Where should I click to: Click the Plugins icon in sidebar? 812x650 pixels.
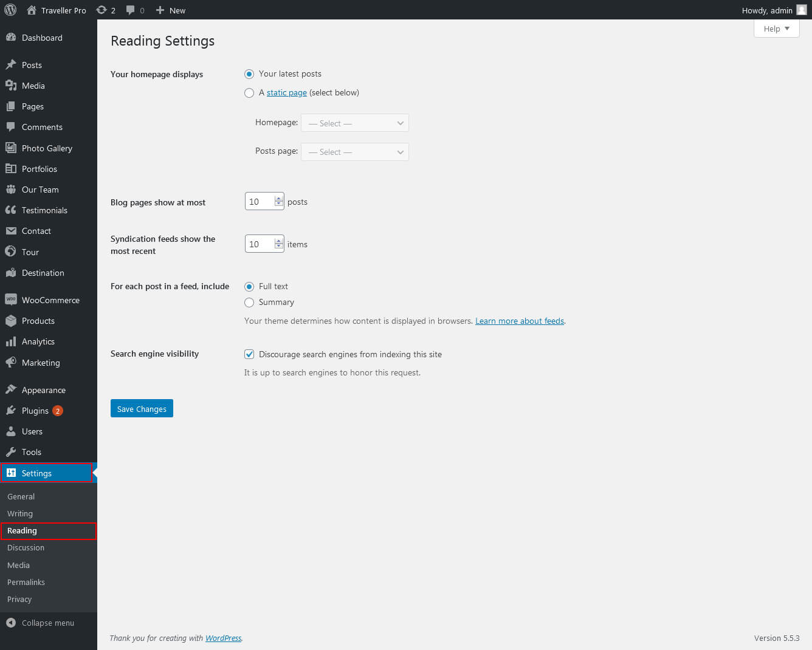(11, 411)
